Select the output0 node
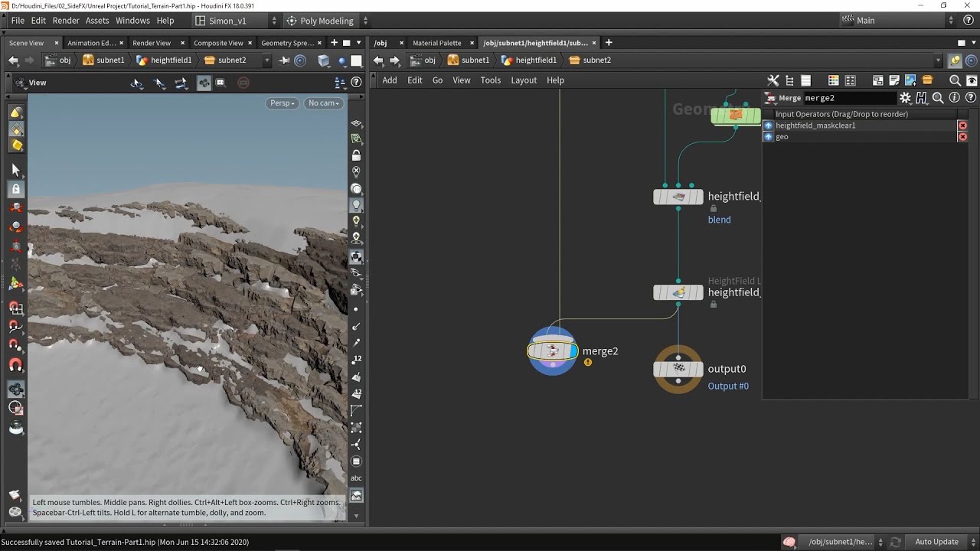 [678, 369]
